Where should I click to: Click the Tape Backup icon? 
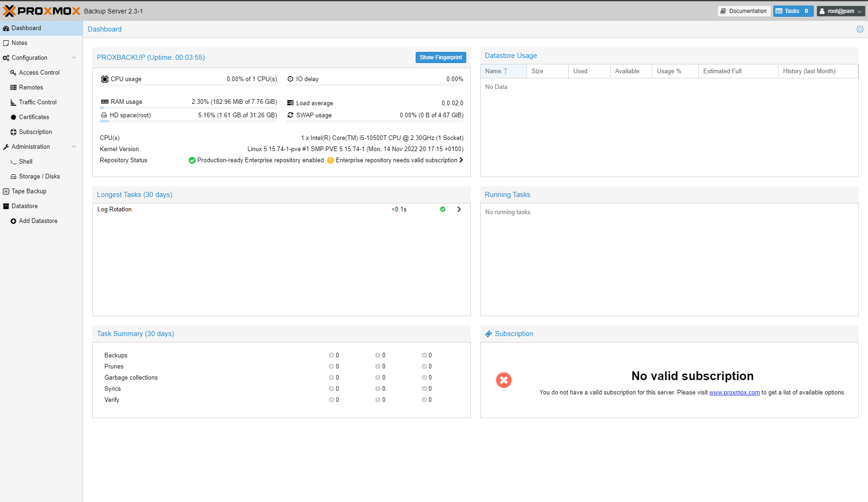click(6, 191)
